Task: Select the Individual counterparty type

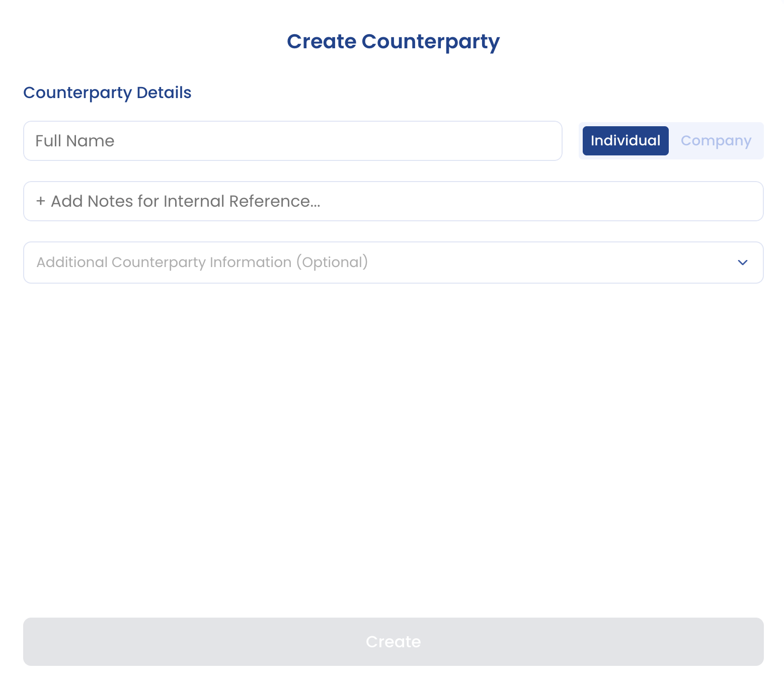Action: tap(625, 141)
